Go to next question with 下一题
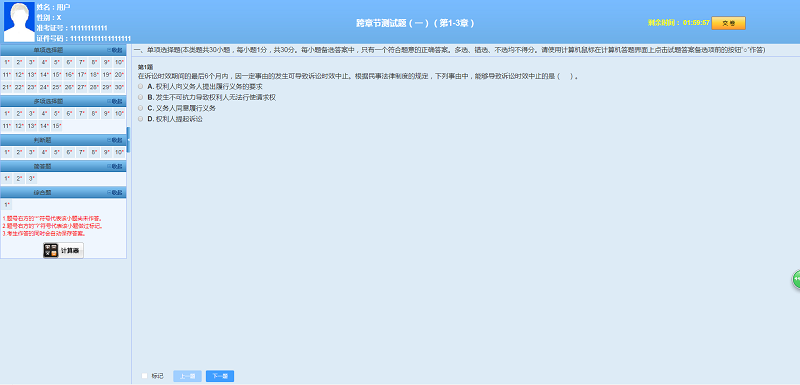 (220, 376)
